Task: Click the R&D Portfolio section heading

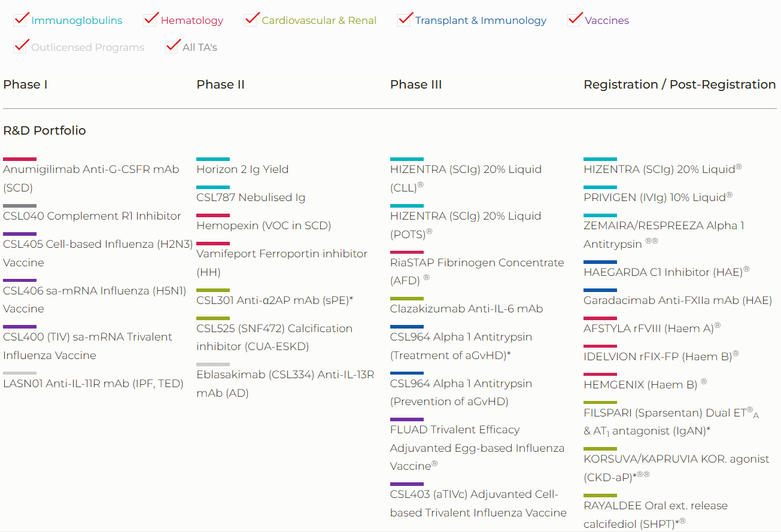Action: point(44,130)
